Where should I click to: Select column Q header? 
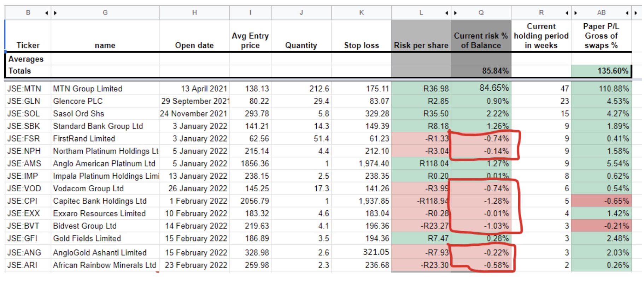click(x=481, y=13)
